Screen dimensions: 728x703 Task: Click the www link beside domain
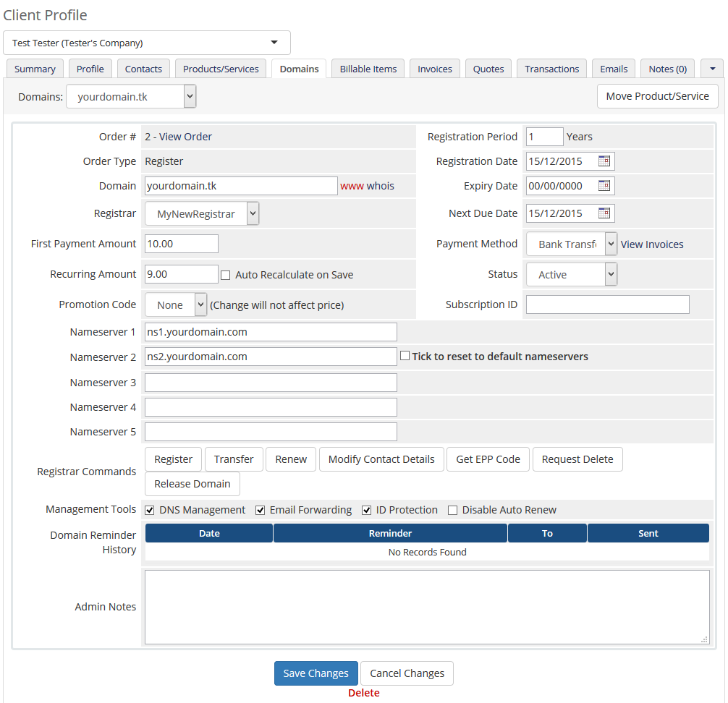tap(352, 186)
